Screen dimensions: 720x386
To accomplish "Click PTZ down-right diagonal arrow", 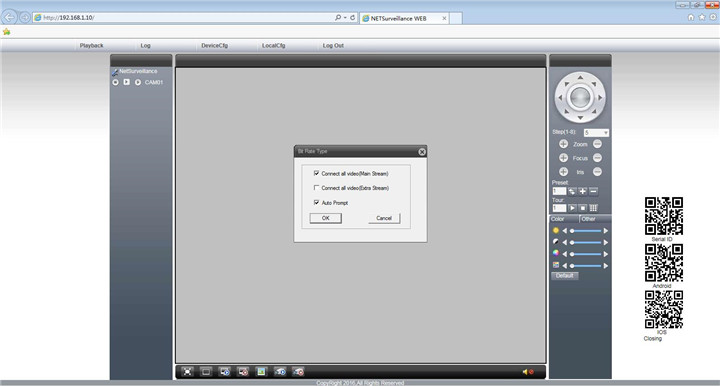I will click(x=594, y=112).
